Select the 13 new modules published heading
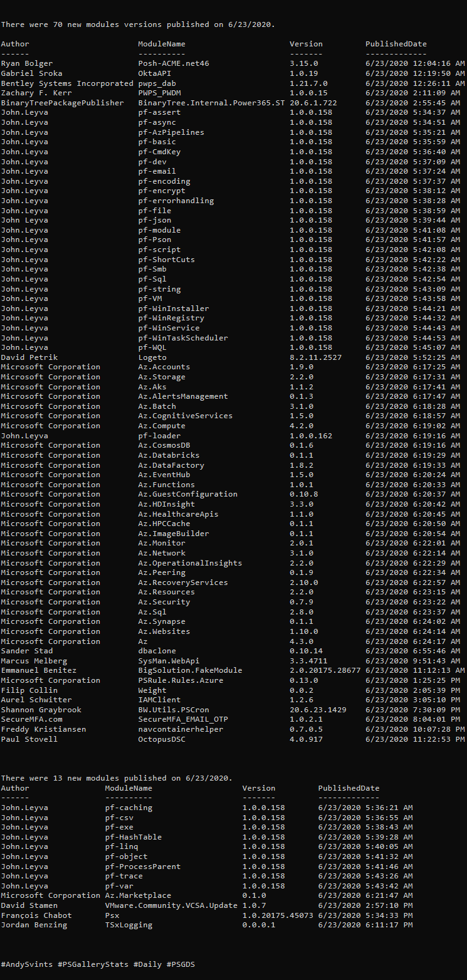This screenshot has width=467, height=980. tap(117, 778)
